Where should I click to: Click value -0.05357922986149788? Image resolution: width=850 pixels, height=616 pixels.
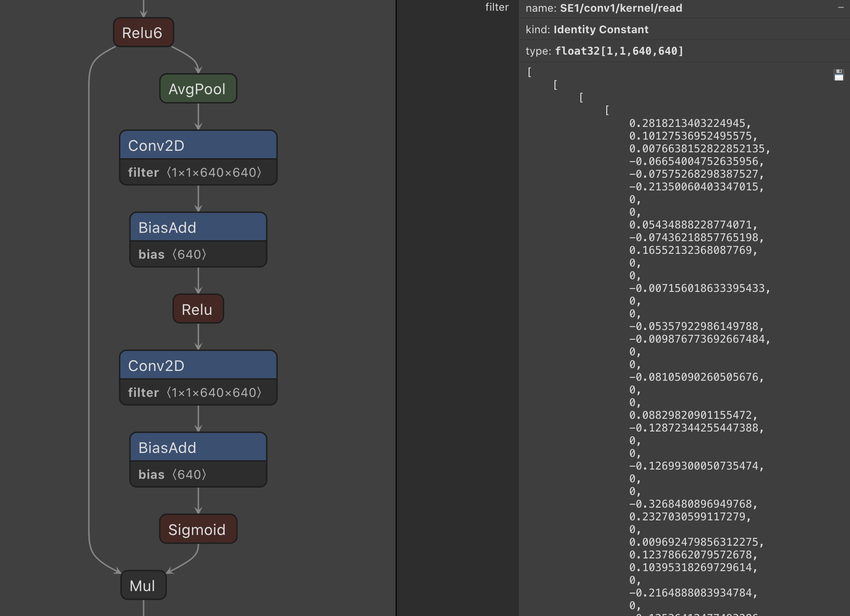coord(697,327)
